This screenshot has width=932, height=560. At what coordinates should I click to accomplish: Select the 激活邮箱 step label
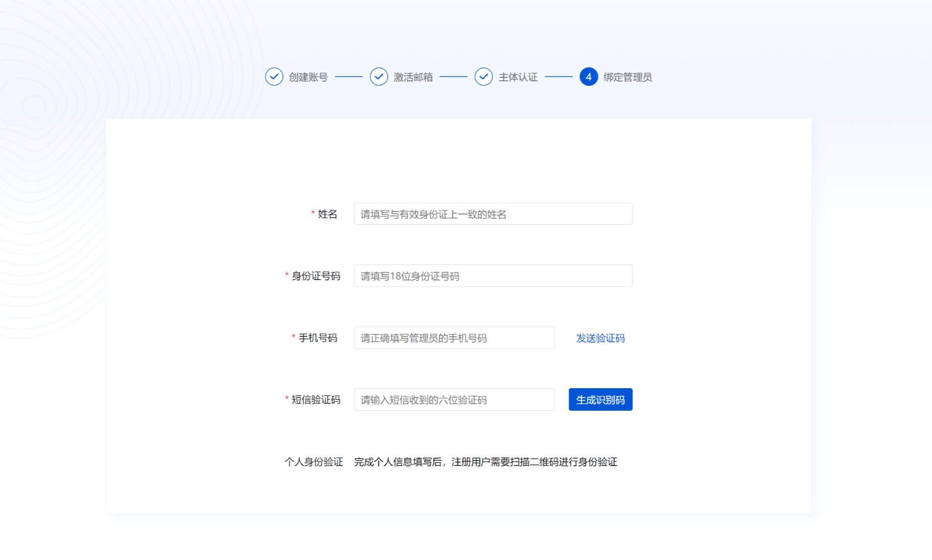[x=413, y=77]
